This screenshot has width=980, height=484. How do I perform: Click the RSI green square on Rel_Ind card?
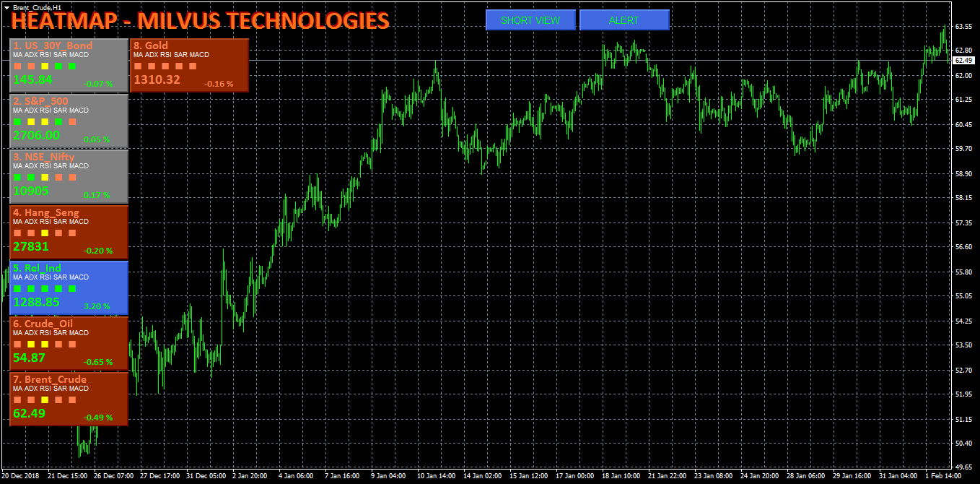coord(45,289)
